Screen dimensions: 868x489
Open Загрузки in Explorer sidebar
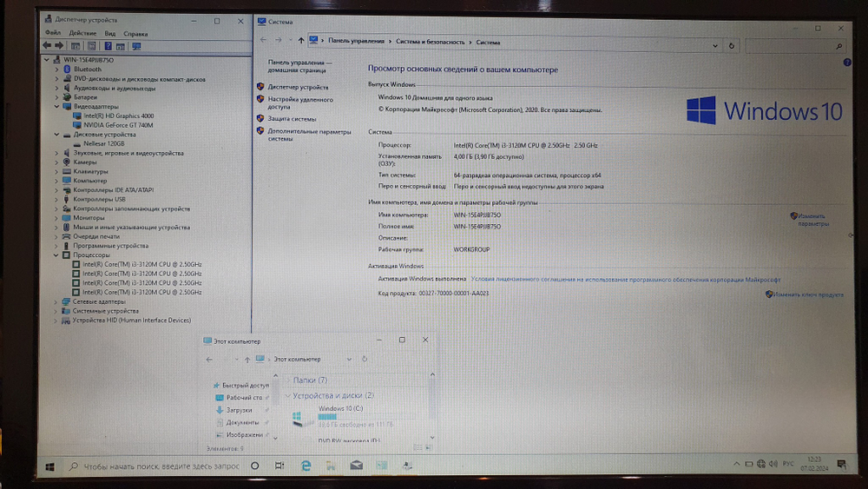[239, 410]
